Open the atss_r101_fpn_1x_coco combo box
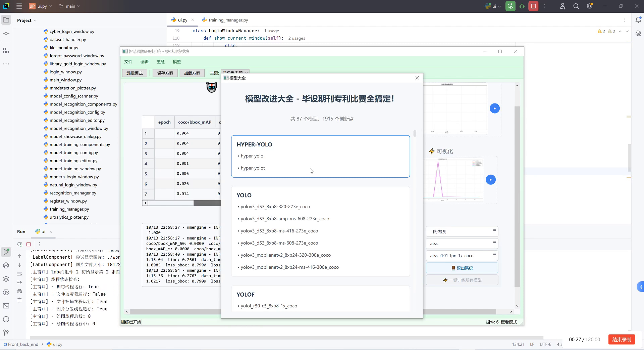 (462, 256)
